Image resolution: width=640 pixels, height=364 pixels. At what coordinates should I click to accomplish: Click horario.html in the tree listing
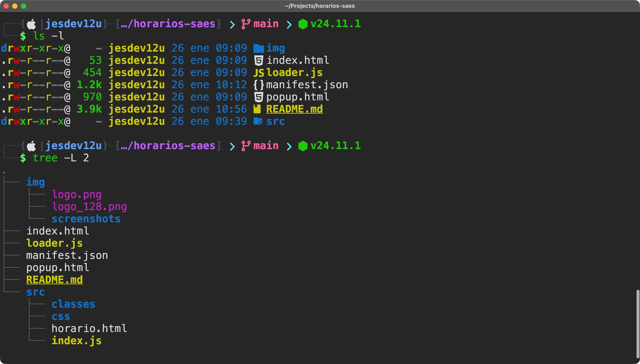coord(89,329)
